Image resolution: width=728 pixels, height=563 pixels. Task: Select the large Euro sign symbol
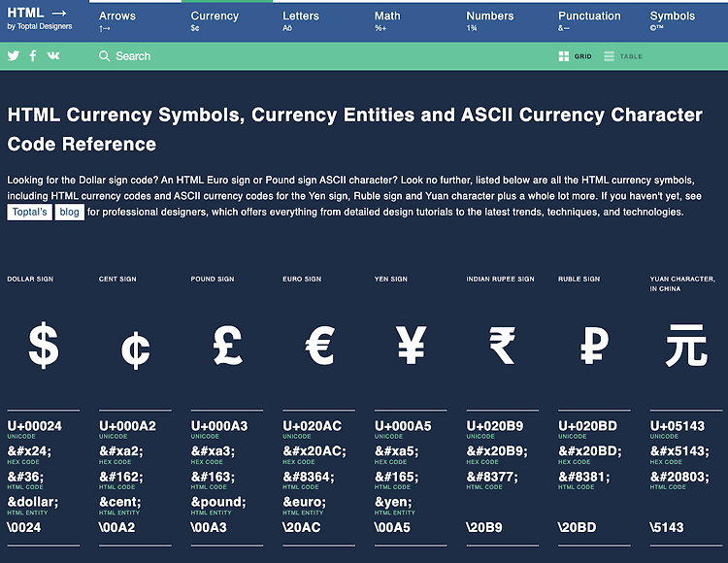(320, 345)
